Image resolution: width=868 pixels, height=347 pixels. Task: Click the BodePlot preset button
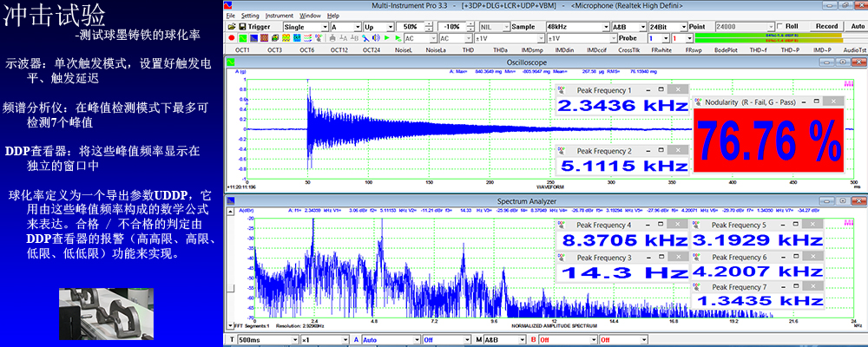click(724, 49)
